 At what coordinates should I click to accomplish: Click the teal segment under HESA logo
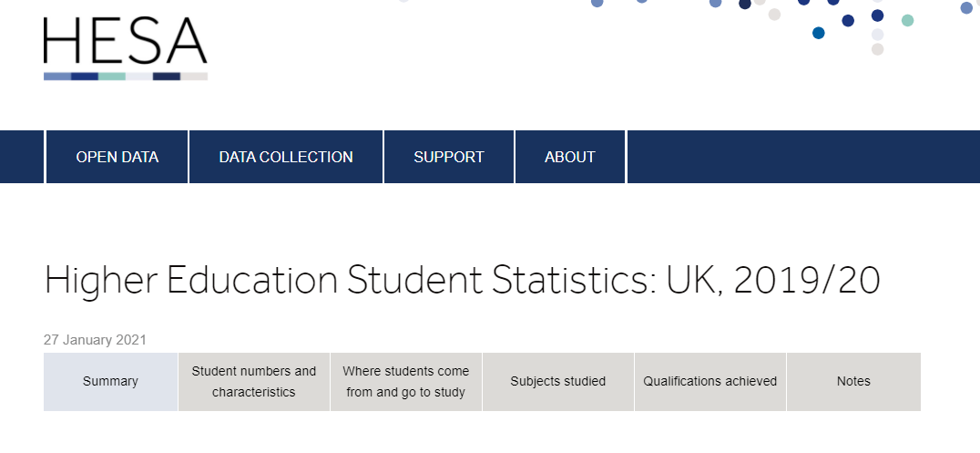click(x=112, y=77)
